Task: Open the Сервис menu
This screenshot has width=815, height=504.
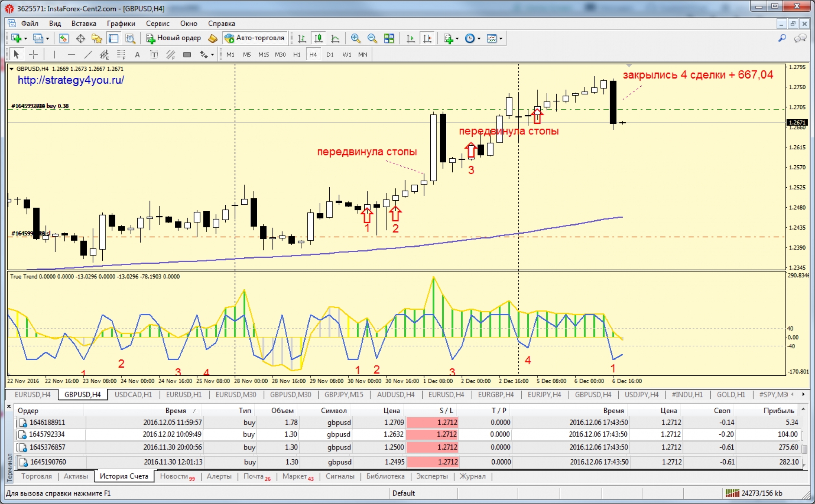Action: [x=157, y=24]
